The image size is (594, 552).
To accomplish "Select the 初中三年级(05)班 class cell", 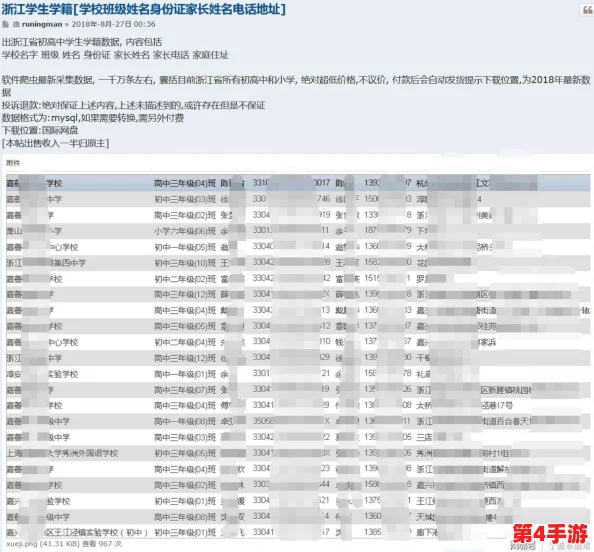I will pos(185,453).
